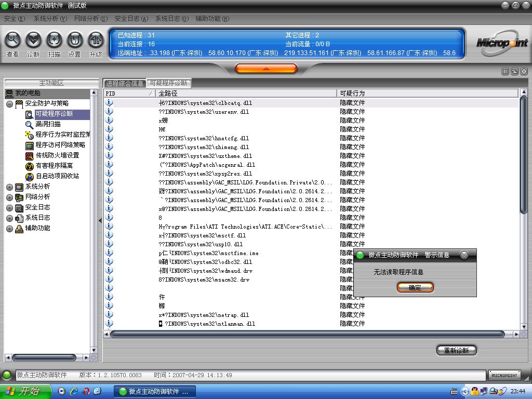Expand the 系统日志 tree node
The image size is (532, 399).
9,219
